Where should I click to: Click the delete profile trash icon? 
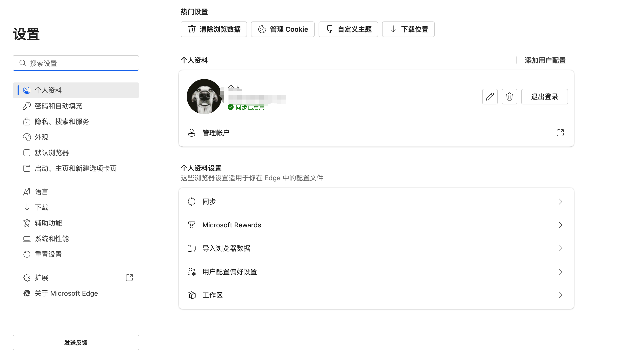(x=509, y=97)
